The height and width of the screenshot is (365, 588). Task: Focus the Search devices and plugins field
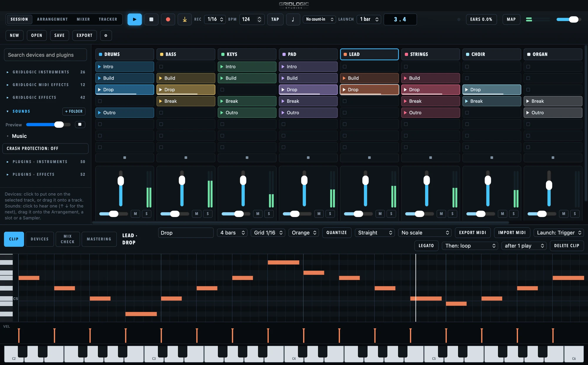(45, 55)
